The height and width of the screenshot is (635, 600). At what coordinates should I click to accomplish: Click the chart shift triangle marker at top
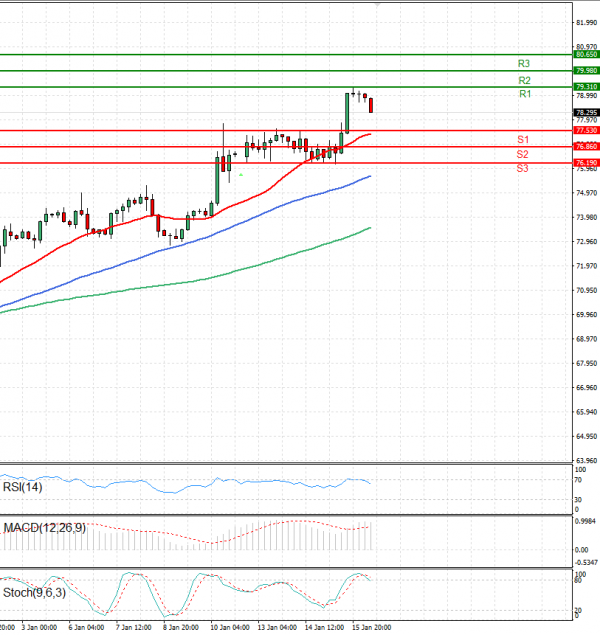[x=378, y=4]
